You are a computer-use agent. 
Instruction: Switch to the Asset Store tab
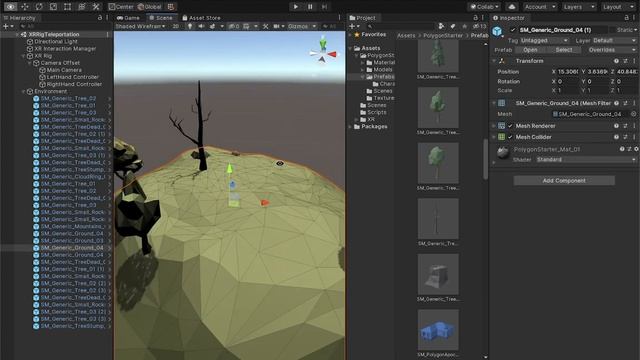[x=201, y=18]
